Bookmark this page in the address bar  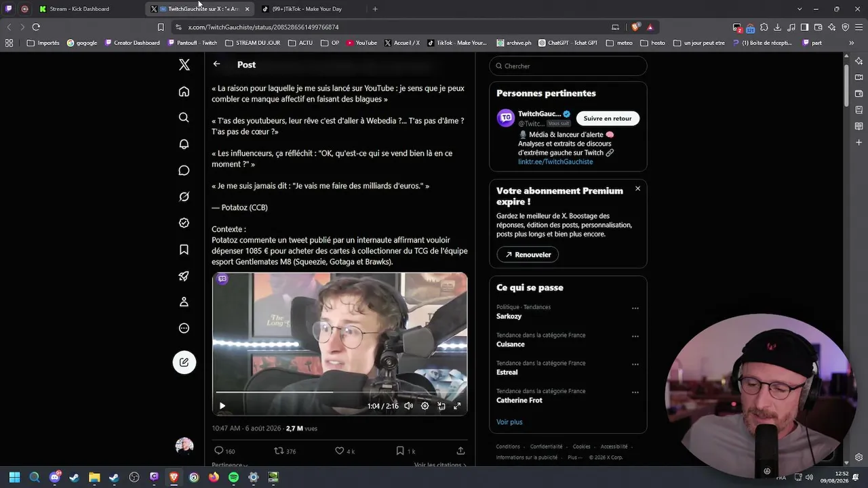click(x=161, y=27)
